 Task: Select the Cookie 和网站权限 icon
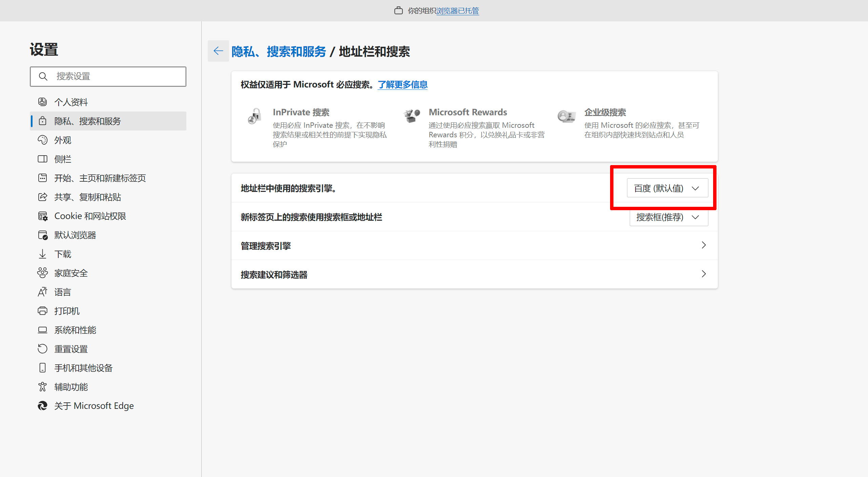42,216
